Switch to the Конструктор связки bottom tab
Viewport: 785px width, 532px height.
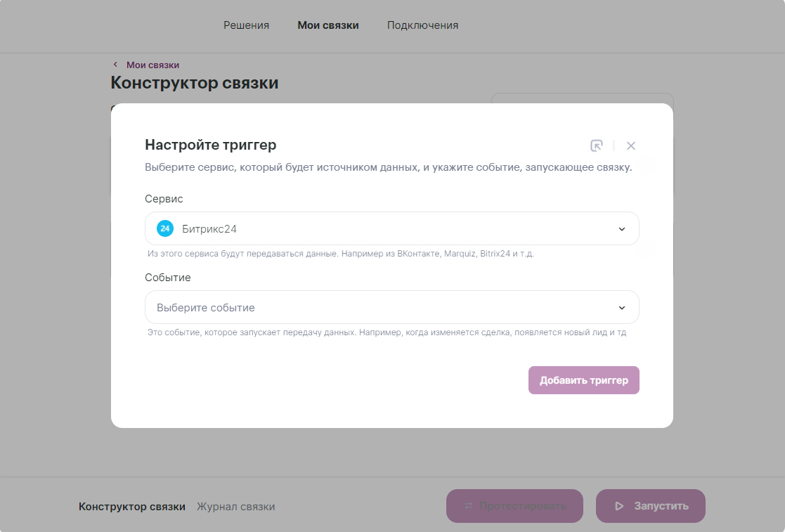132,507
